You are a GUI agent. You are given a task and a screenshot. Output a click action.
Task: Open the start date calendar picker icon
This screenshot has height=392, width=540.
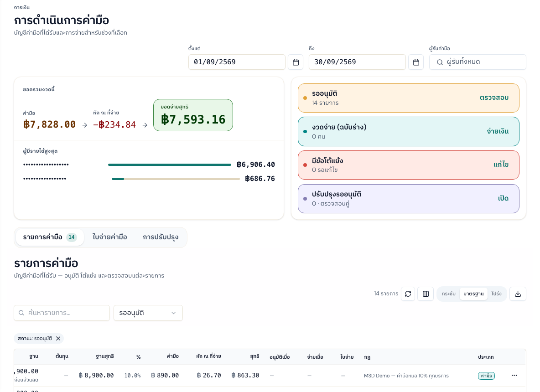coord(296,62)
